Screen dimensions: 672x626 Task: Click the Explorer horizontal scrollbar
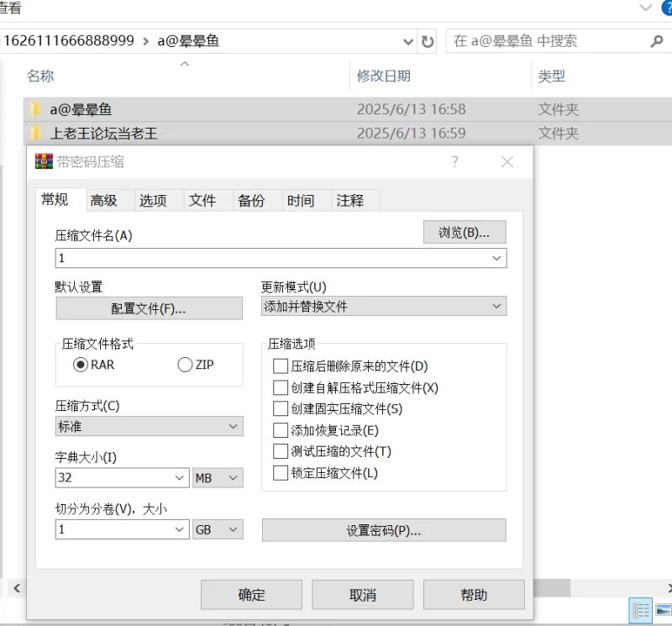point(552,588)
